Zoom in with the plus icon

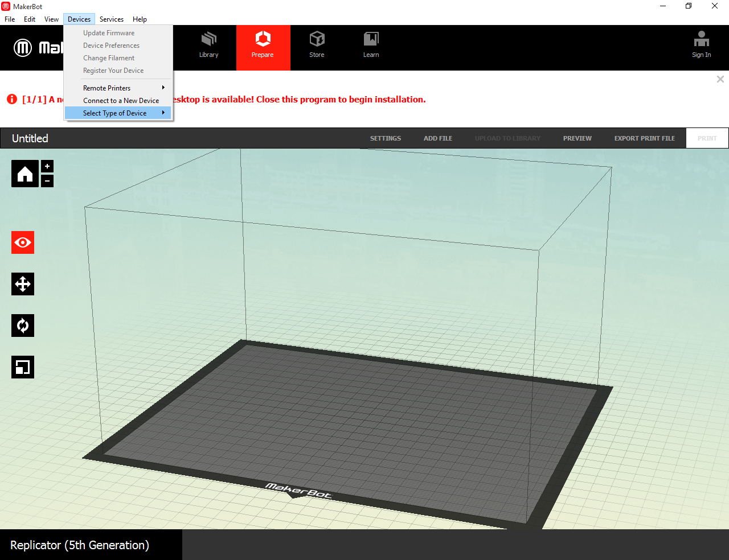[x=47, y=166]
